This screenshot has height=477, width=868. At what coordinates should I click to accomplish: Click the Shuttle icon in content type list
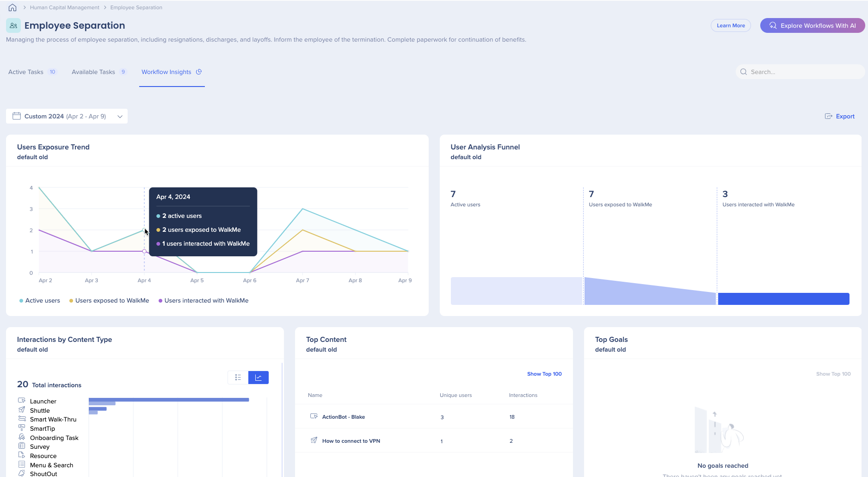pos(21,409)
